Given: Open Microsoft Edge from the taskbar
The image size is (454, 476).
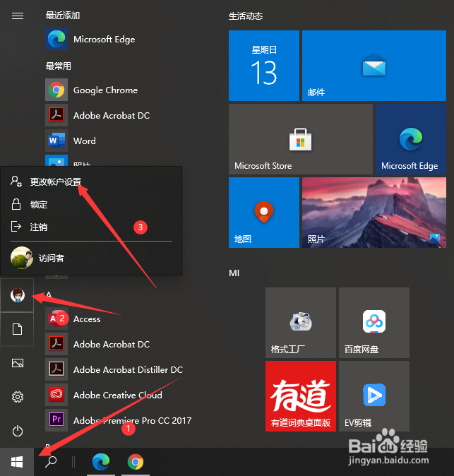Looking at the screenshot, I should point(101,462).
